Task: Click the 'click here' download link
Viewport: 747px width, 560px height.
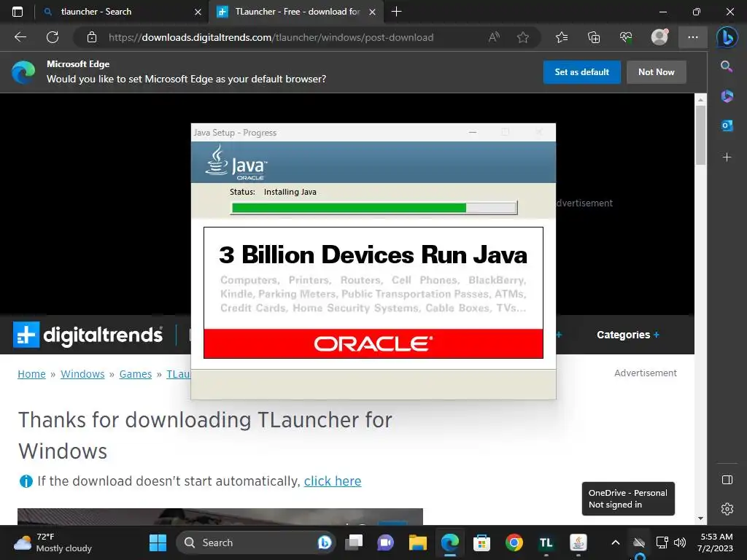Action: point(333,481)
